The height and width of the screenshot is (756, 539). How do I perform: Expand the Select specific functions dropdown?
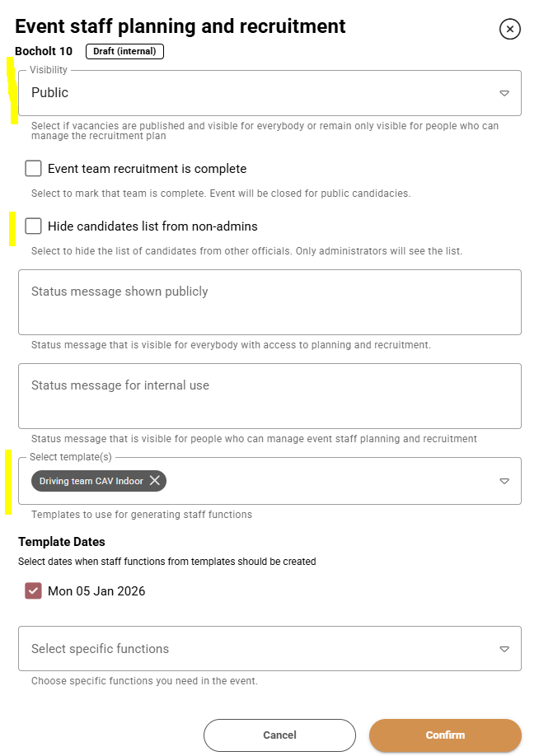point(504,649)
